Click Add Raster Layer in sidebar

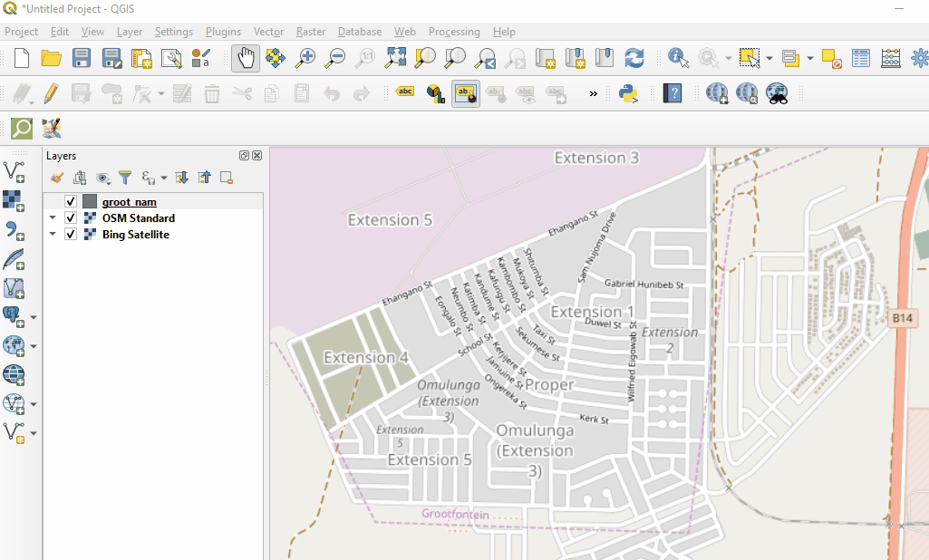click(x=14, y=200)
